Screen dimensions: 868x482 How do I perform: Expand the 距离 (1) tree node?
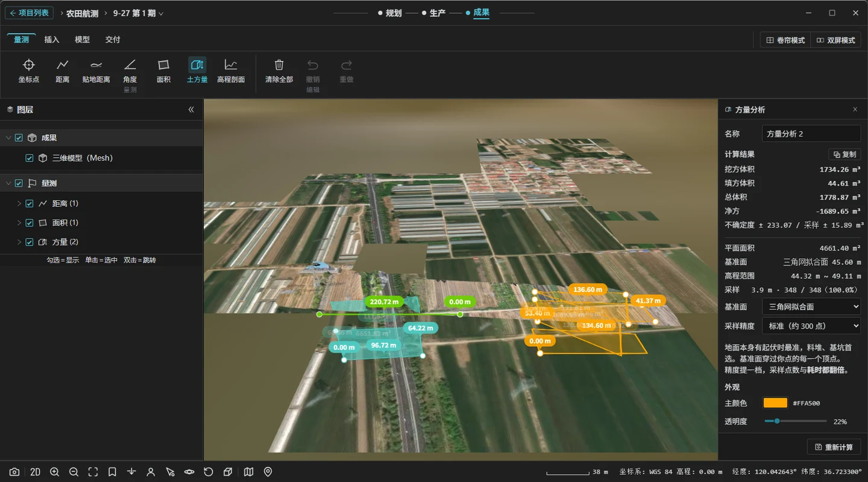pos(19,204)
